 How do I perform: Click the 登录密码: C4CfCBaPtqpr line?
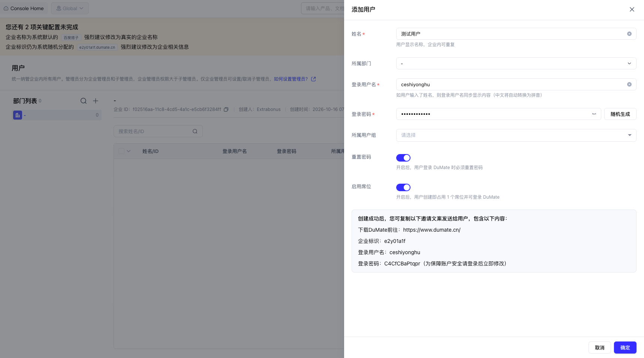[432, 264]
